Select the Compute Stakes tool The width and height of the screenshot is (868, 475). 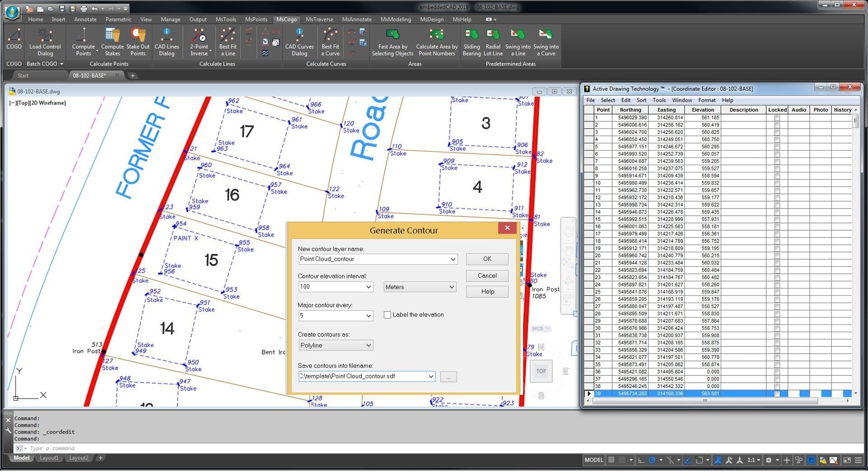click(112, 42)
